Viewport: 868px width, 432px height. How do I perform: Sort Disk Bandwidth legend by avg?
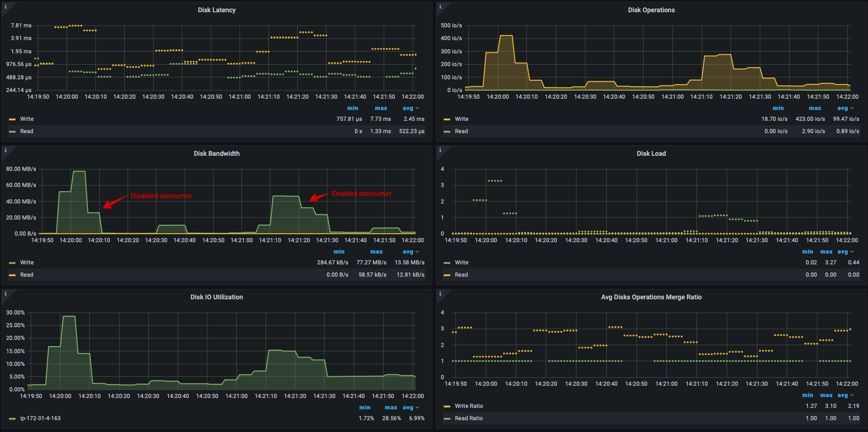[x=410, y=252]
